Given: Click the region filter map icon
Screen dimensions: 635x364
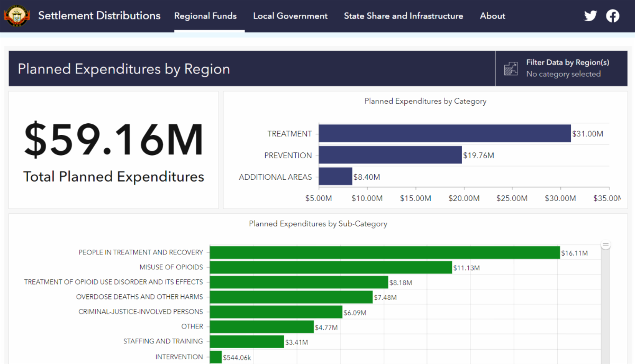Looking at the screenshot, I should pos(511,69).
